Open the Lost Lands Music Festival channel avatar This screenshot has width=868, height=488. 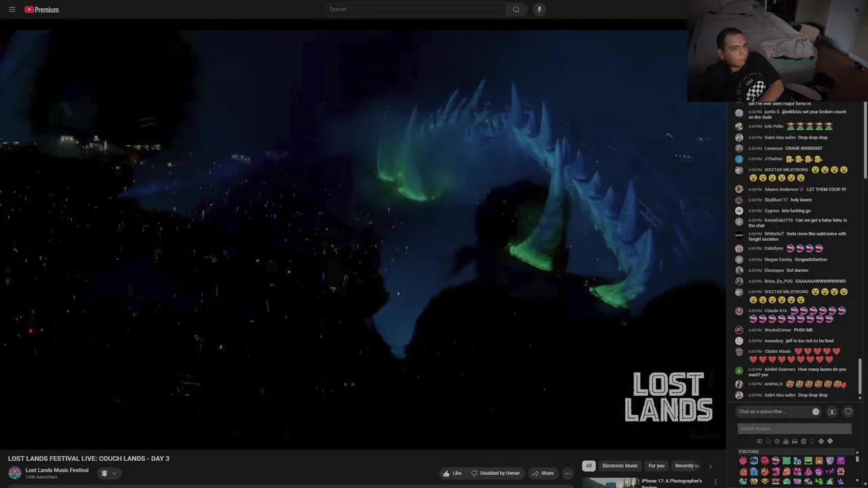tap(14, 473)
